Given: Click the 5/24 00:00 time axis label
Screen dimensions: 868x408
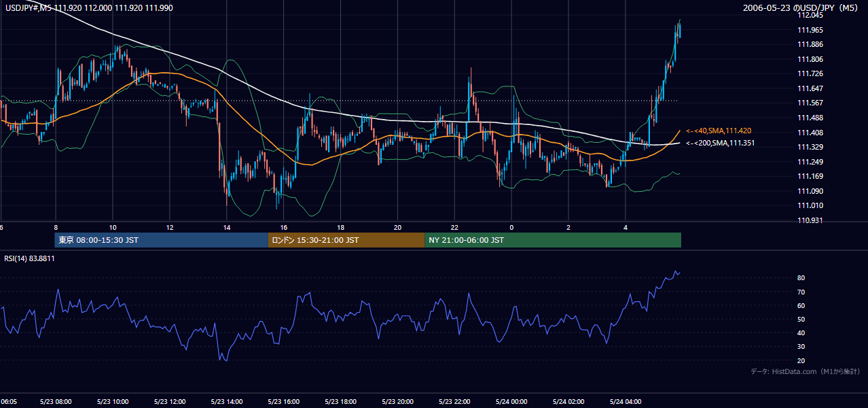Looking at the screenshot, I should point(511,402).
